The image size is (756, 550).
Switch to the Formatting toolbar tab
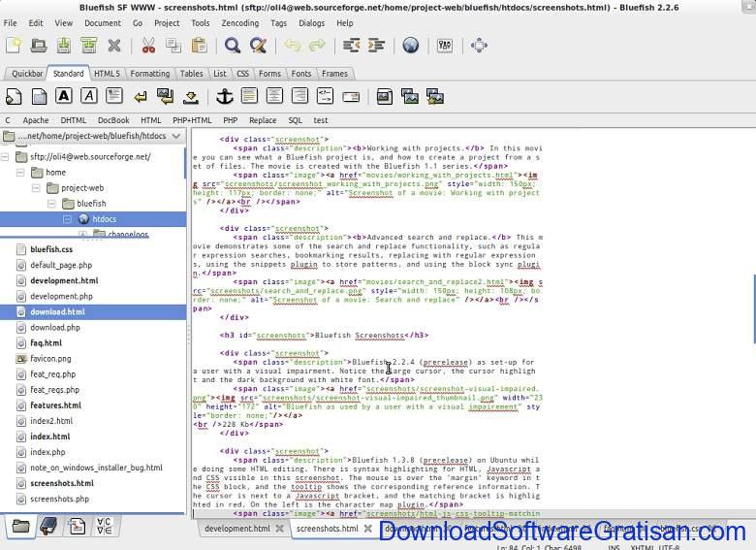coord(150,74)
